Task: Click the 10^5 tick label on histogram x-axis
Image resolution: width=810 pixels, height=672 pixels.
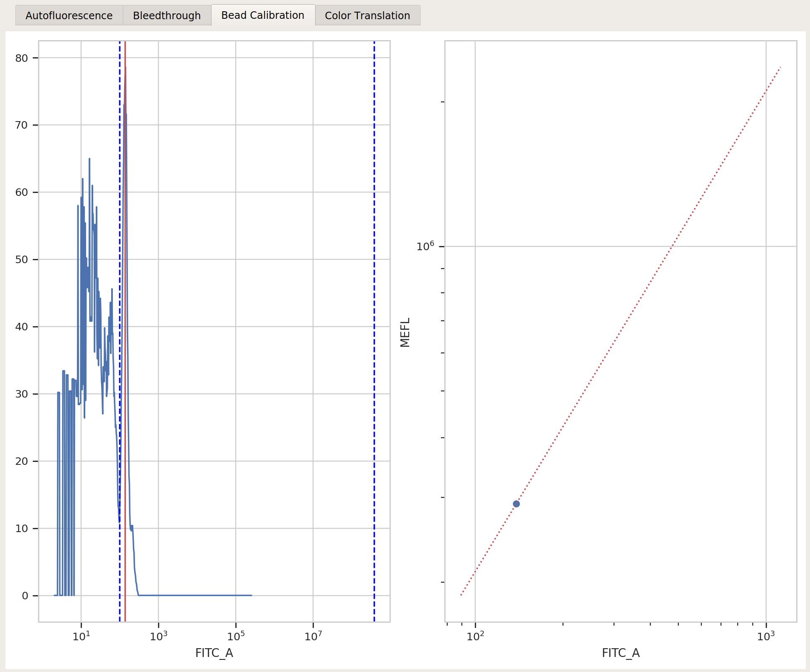Action: click(x=236, y=636)
